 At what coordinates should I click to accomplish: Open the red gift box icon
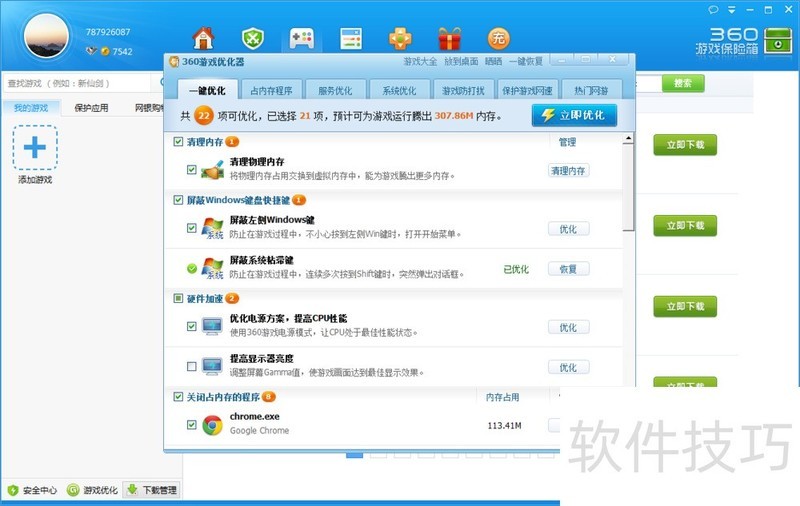click(449, 38)
